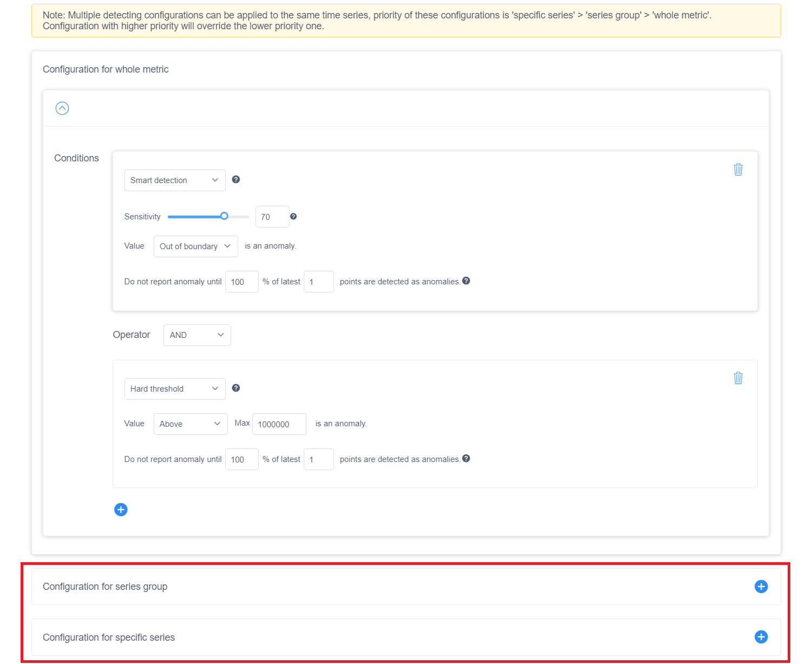
Task: Click the 'Operator' label
Action: [132, 335]
